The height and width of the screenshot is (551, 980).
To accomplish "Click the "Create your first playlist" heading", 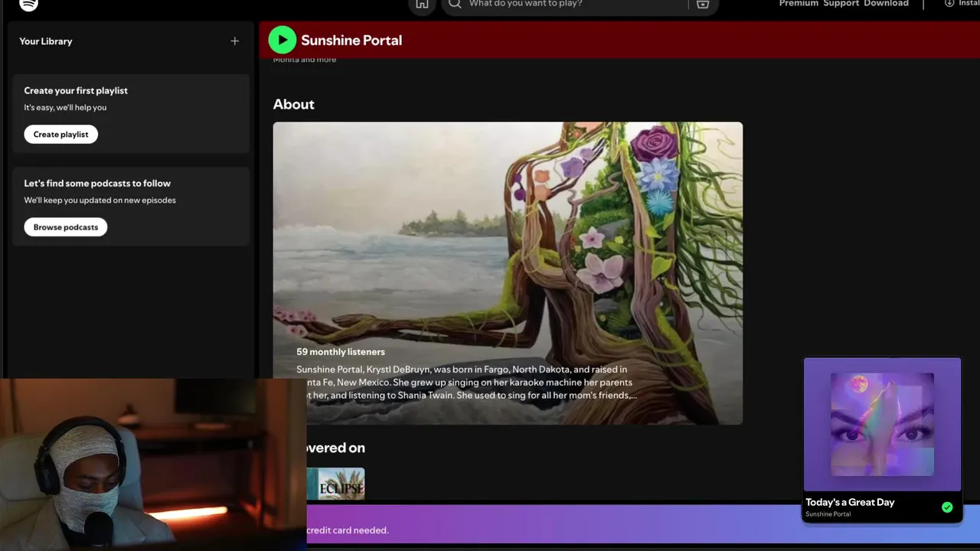I will pos(76,90).
